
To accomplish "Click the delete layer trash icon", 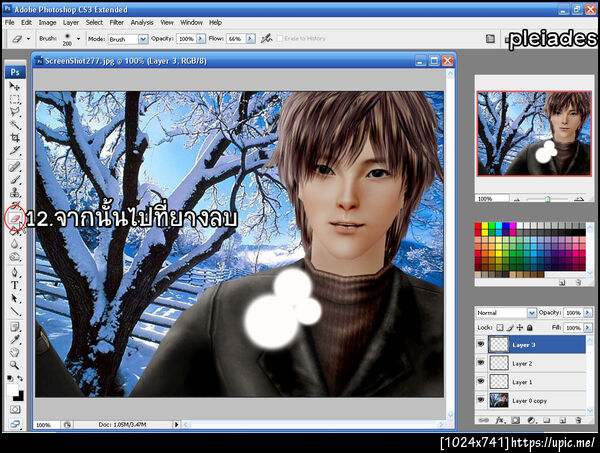I will coord(578,420).
